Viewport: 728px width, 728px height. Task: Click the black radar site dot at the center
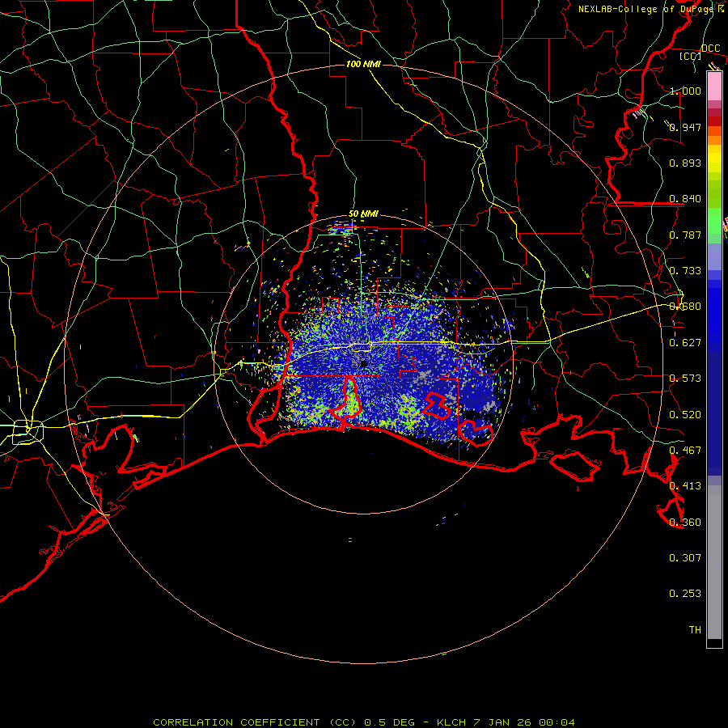pos(364,364)
